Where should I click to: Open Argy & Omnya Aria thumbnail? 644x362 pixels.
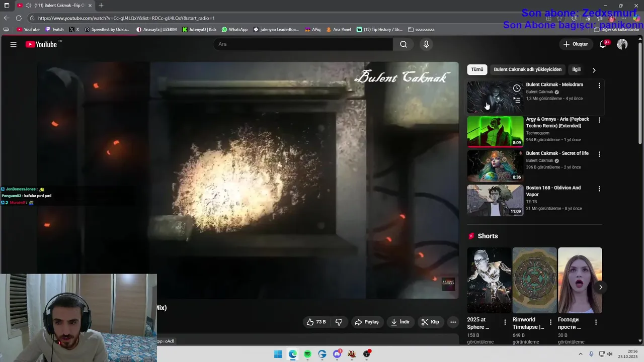[495, 131]
